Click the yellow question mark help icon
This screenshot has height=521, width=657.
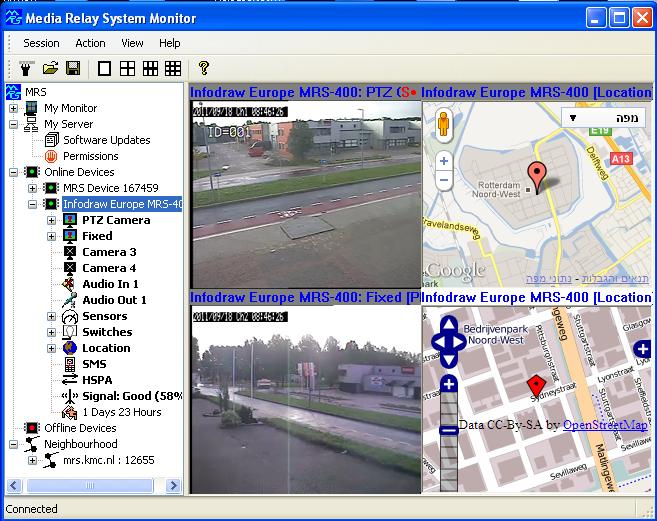[x=203, y=68]
